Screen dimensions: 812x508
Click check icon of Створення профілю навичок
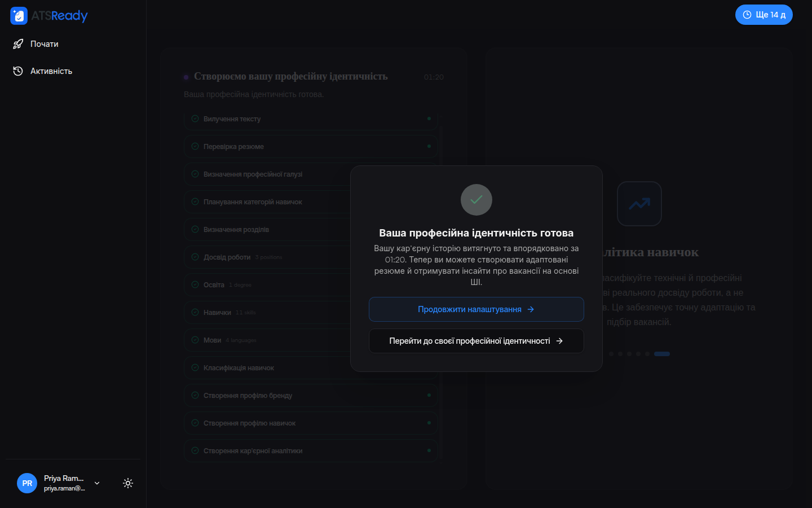pos(195,423)
